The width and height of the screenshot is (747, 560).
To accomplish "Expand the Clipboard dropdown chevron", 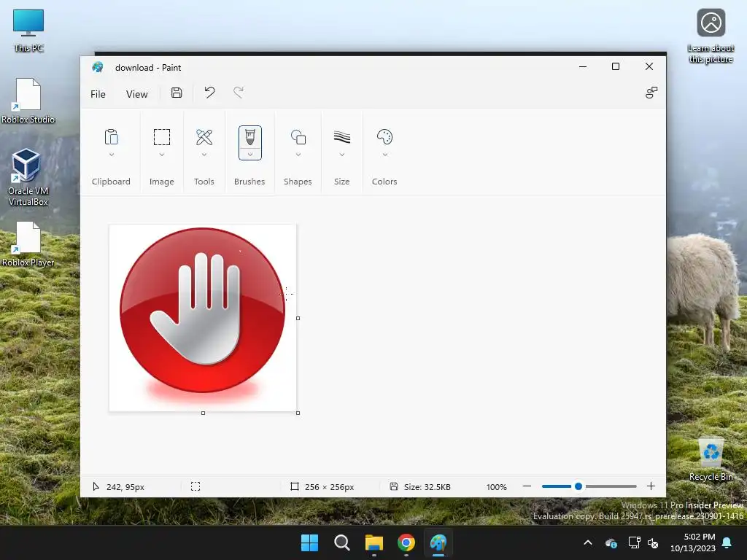I will pos(112,155).
